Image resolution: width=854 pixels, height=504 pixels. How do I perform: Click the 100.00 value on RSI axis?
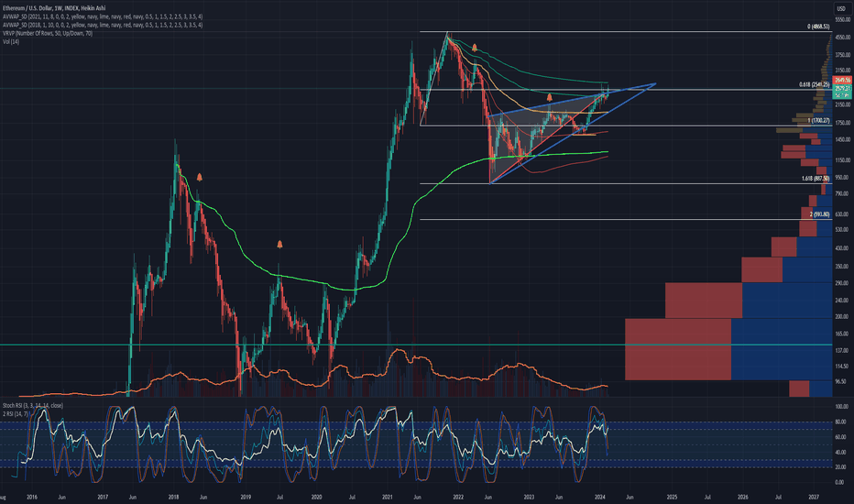[842, 407]
